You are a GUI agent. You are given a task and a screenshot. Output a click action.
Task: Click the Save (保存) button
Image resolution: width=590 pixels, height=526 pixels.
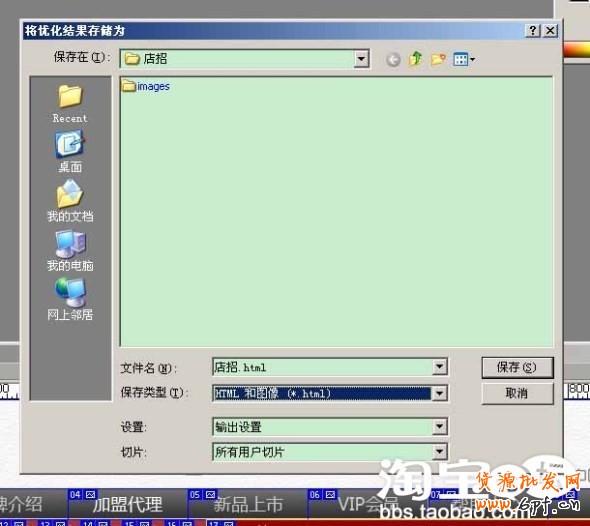point(517,367)
